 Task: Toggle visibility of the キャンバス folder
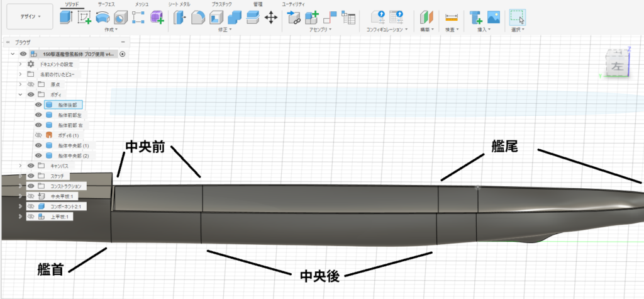[30, 166]
